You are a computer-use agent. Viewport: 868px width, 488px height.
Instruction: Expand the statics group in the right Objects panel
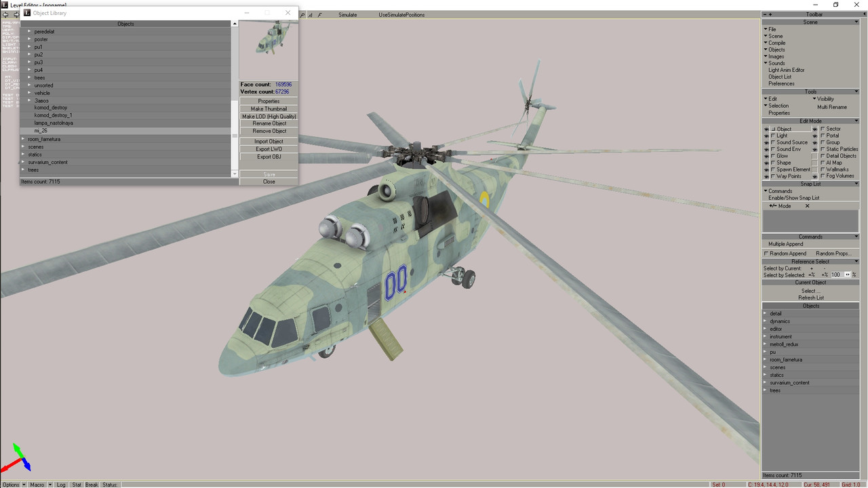(x=766, y=375)
